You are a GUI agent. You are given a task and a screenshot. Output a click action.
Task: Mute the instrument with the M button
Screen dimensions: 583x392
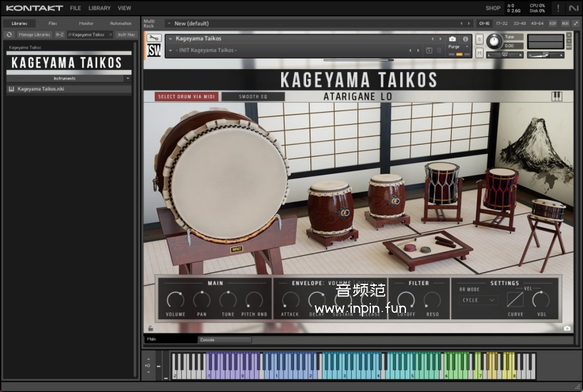479,51
